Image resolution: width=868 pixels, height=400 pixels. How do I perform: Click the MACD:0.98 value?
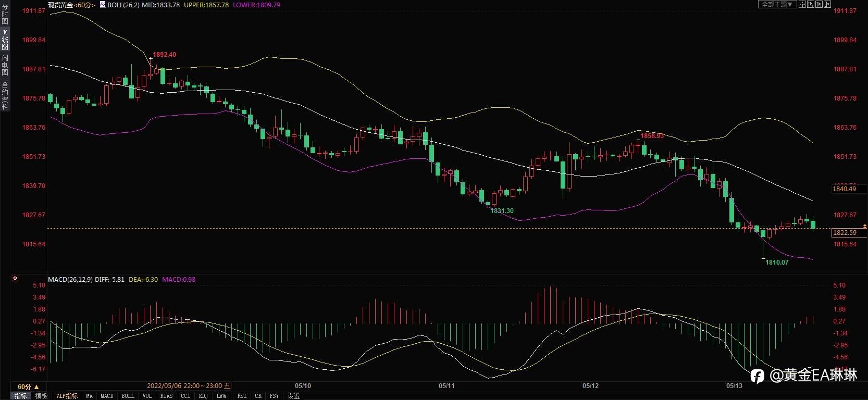click(179, 280)
